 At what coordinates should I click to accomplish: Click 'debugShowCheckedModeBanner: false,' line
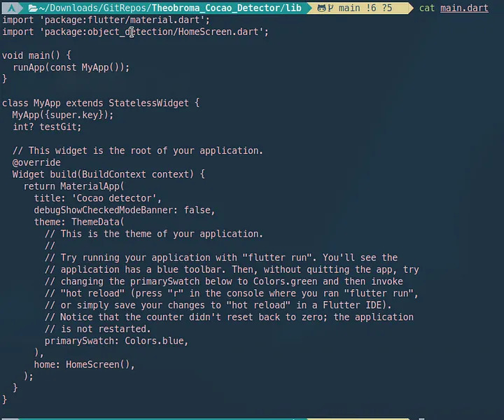[x=125, y=210]
